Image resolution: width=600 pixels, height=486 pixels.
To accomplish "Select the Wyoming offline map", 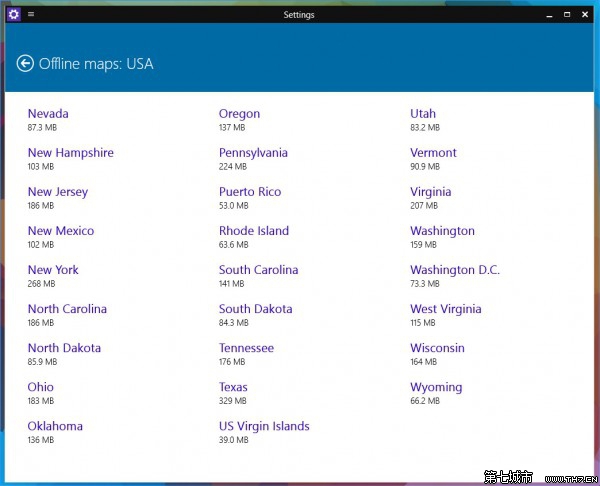I will (x=436, y=387).
